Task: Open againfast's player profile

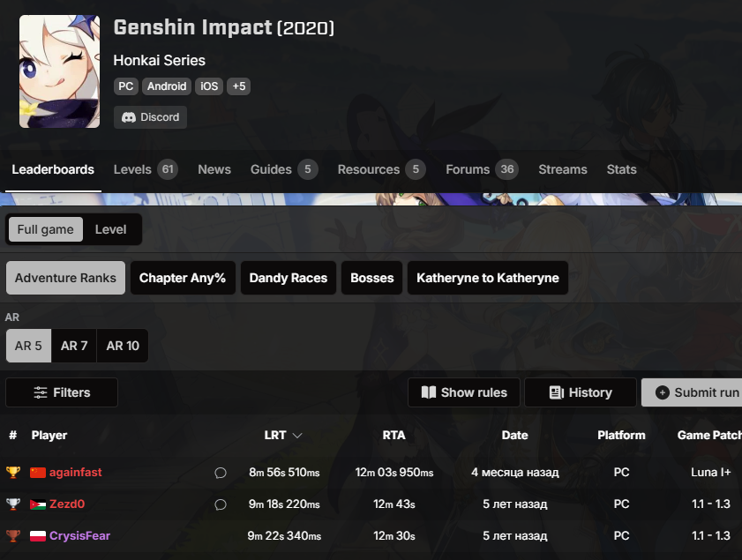Action: tap(76, 473)
